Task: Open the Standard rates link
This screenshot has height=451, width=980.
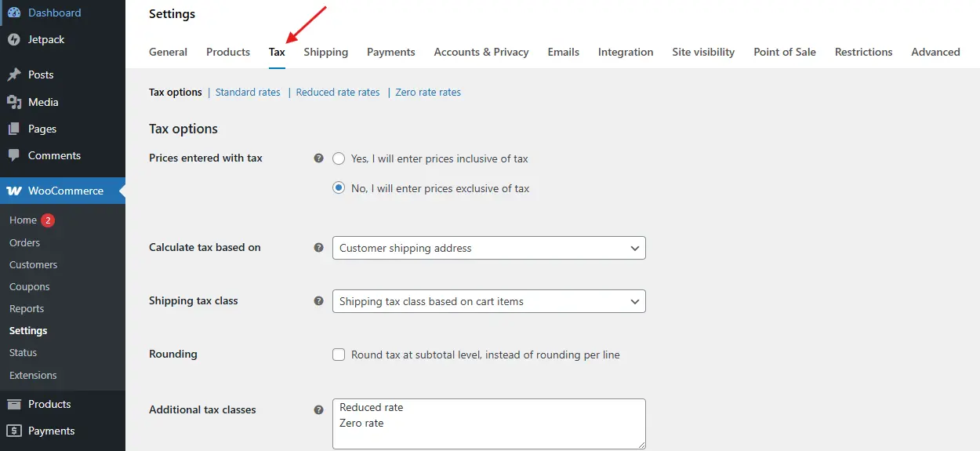Action: (248, 92)
